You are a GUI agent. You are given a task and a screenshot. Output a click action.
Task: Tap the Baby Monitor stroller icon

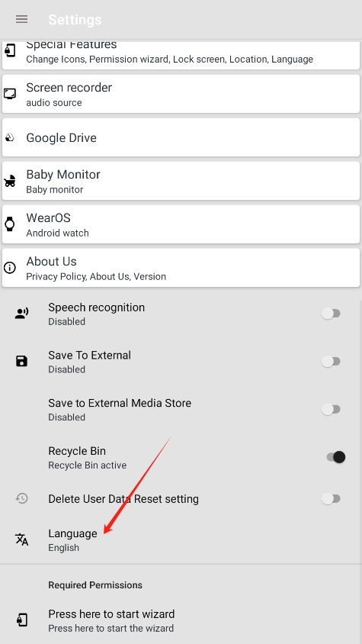tap(10, 181)
